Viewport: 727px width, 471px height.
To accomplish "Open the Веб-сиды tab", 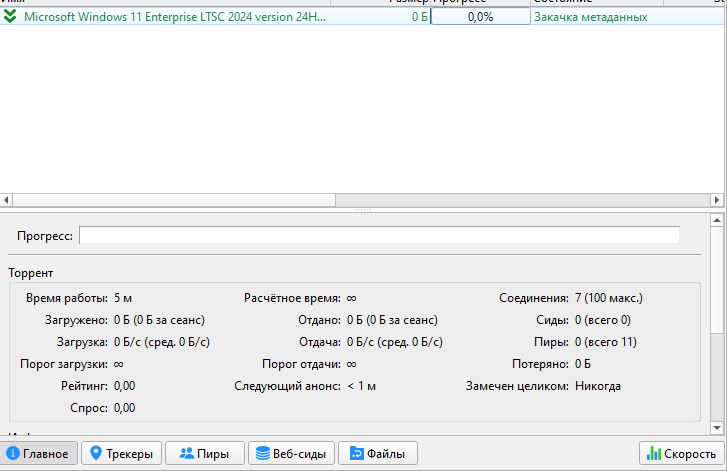I will pos(291,453).
